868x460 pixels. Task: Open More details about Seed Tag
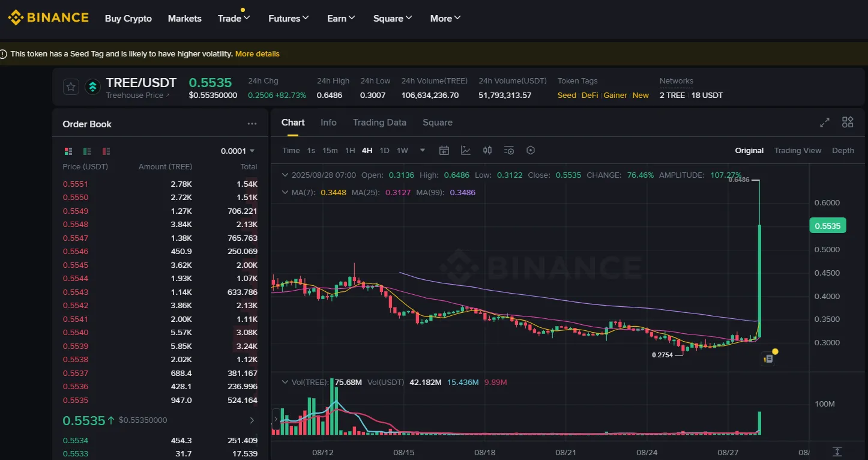pos(258,54)
